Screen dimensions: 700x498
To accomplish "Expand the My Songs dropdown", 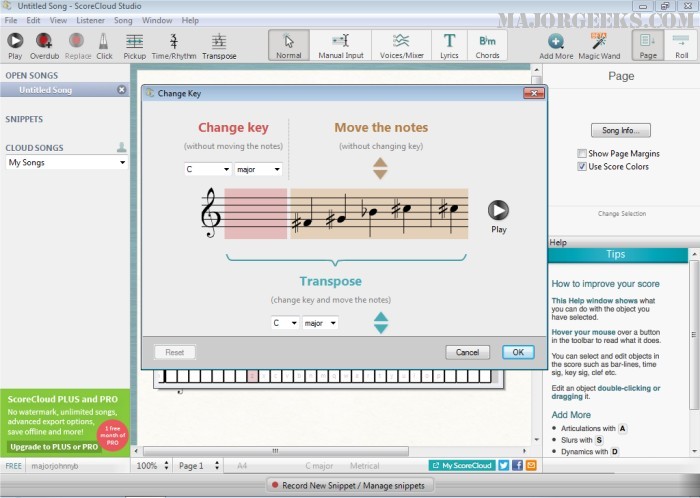I will pos(66,162).
